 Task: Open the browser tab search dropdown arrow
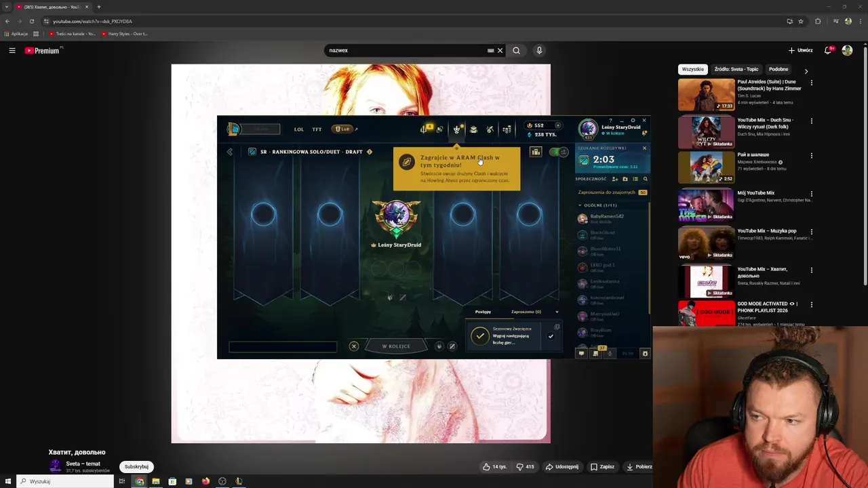pyautogui.click(x=7, y=7)
